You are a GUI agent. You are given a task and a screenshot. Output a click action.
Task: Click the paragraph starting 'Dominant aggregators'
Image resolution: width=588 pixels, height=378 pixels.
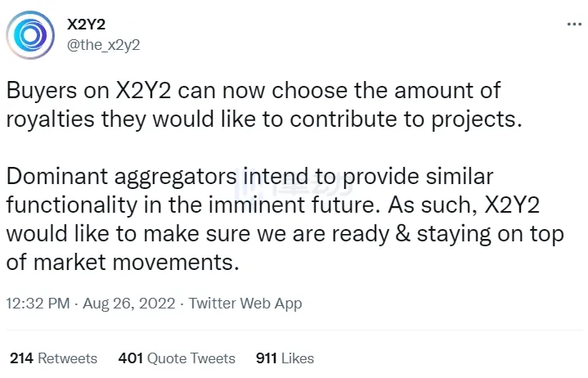pos(278,219)
